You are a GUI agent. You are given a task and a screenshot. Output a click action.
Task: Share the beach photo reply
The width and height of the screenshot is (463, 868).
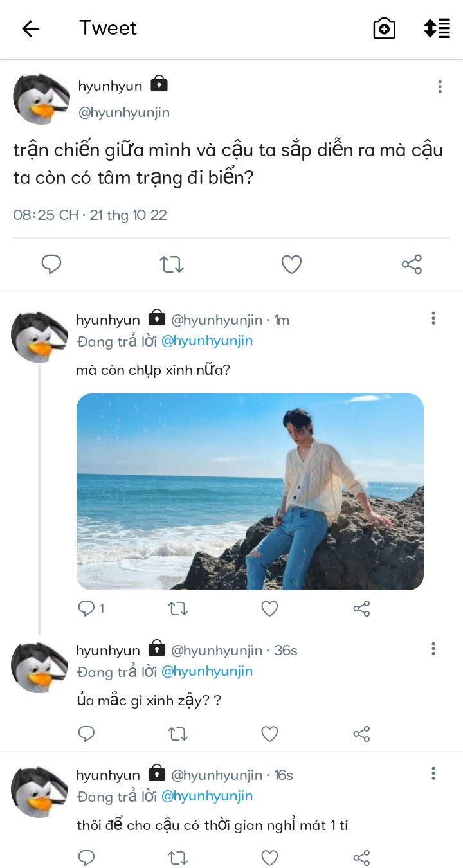pyautogui.click(x=361, y=608)
